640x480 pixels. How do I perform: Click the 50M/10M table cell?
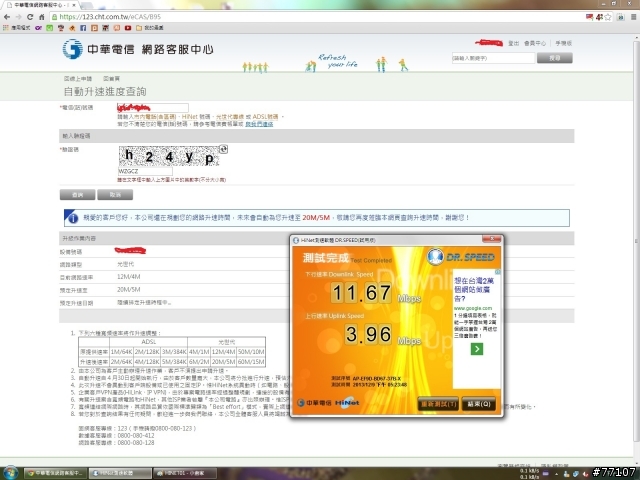coord(251,352)
